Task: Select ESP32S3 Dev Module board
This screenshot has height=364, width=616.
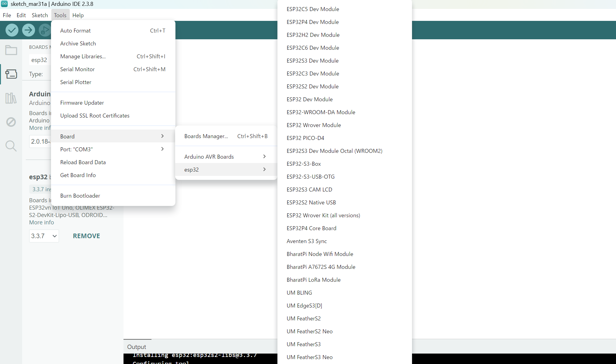Action: 312,60
